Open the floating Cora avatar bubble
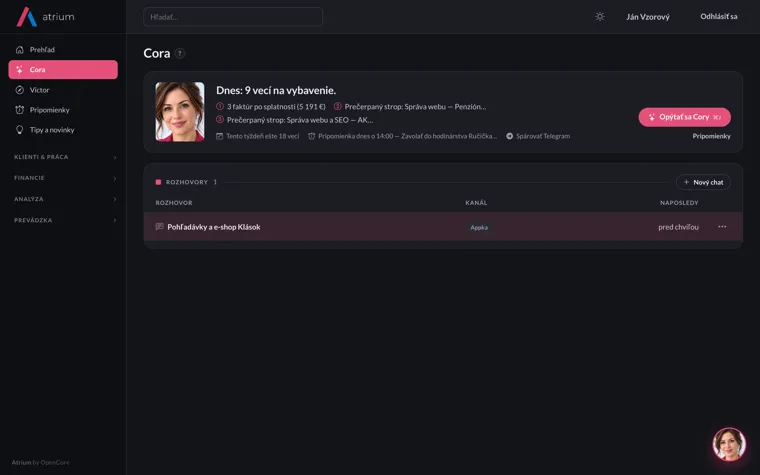The image size is (760, 475). click(x=728, y=444)
